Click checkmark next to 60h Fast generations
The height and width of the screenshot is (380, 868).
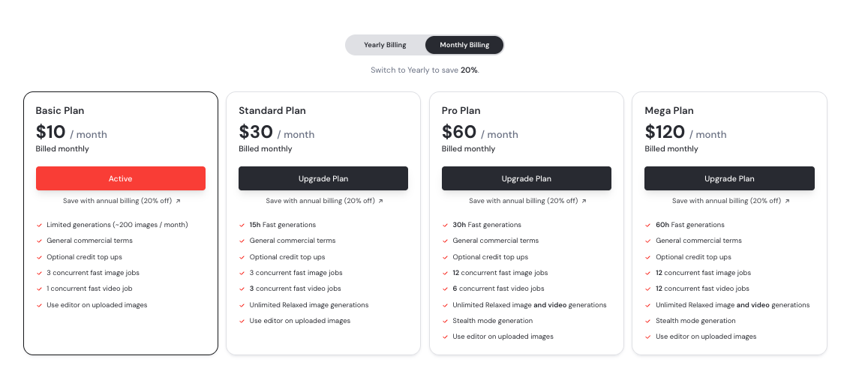coord(648,225)
